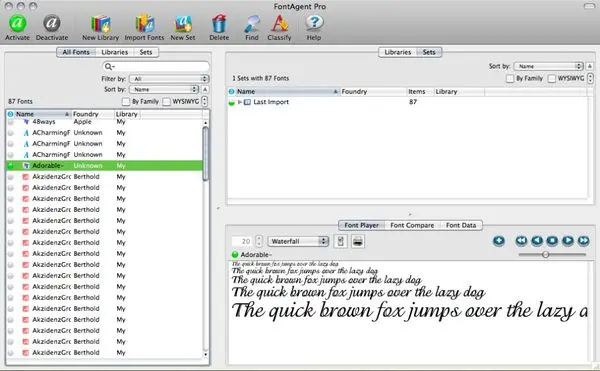Screen dimensions: 600x371
Task: Open left panel Sort by Name dropdown
Action: (164, 89)
